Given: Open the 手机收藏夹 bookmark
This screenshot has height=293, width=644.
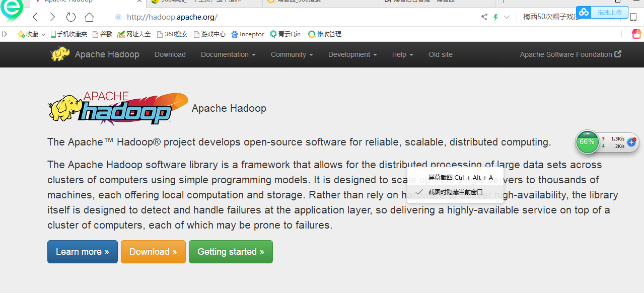Looking at the screenshot, I should point(68,34).
